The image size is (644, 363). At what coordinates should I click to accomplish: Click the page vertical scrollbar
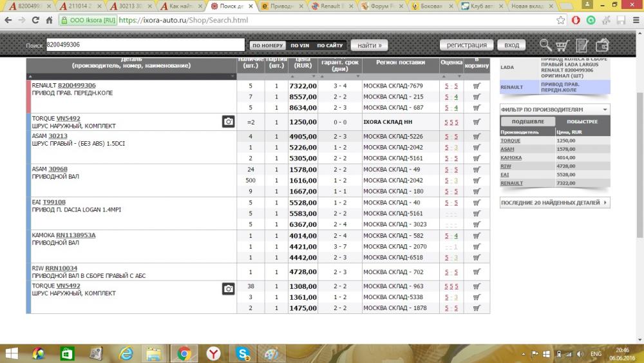pyautogui.click(x=639, y=164)
